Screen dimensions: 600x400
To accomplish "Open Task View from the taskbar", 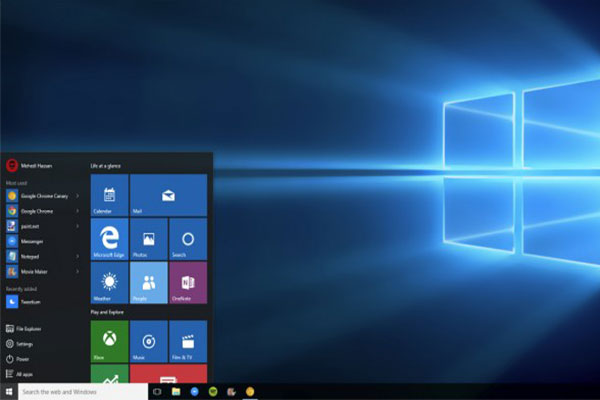I will click(x=157, y=392).
